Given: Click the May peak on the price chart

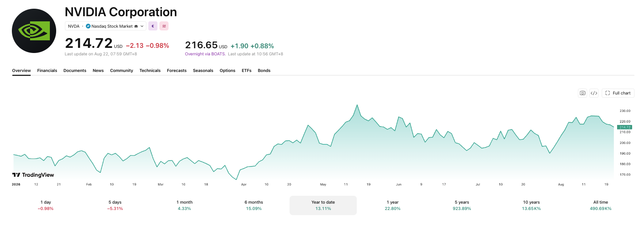Looking at the screenshot, I should coord(357,105).
